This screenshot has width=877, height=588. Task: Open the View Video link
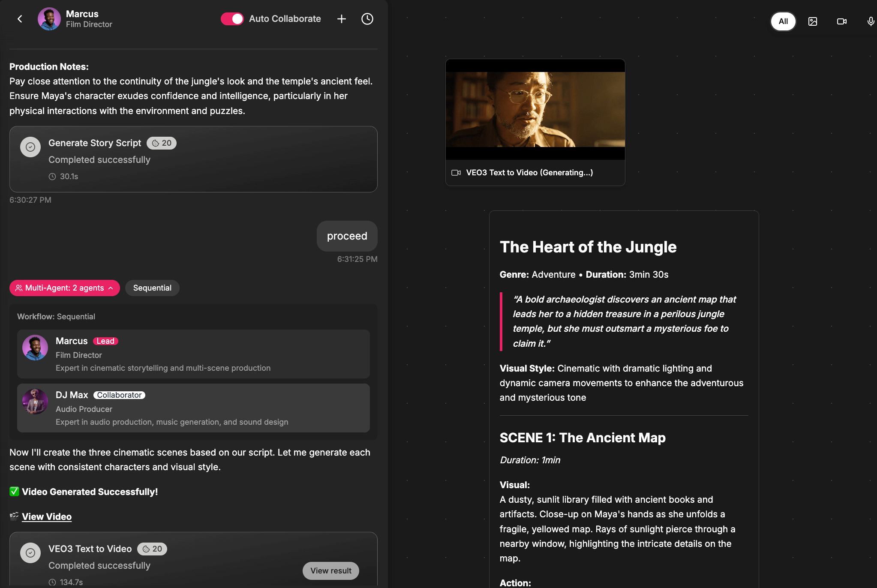click(x=47, y=517)
